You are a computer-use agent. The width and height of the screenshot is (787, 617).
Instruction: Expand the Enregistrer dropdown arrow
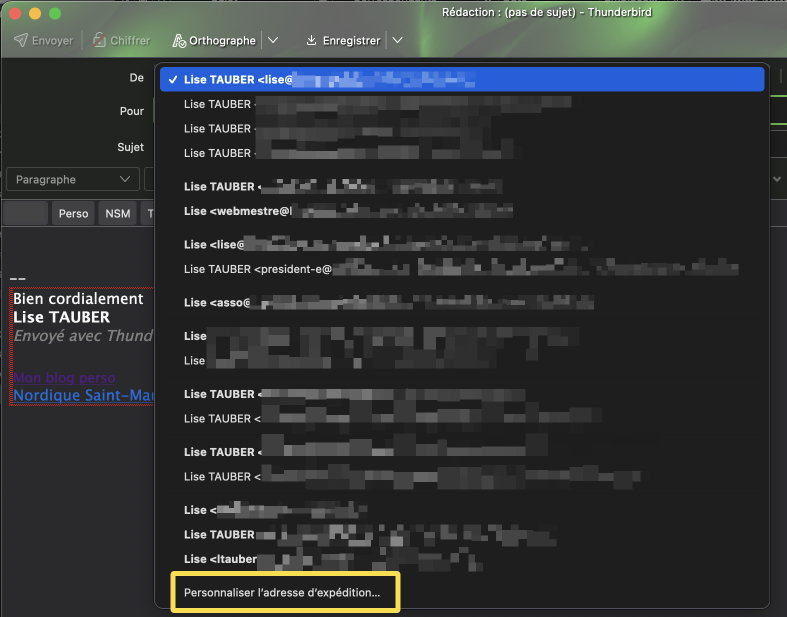tap(397, 40)
